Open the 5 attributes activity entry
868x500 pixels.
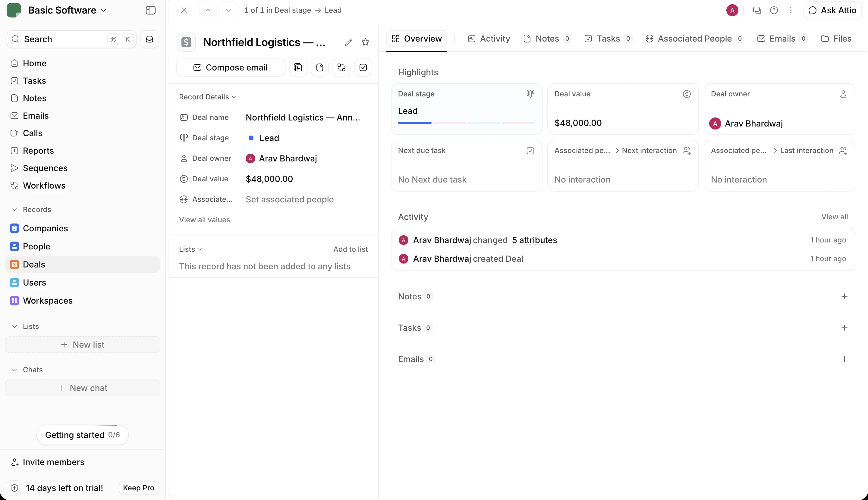tap(534, 240)
